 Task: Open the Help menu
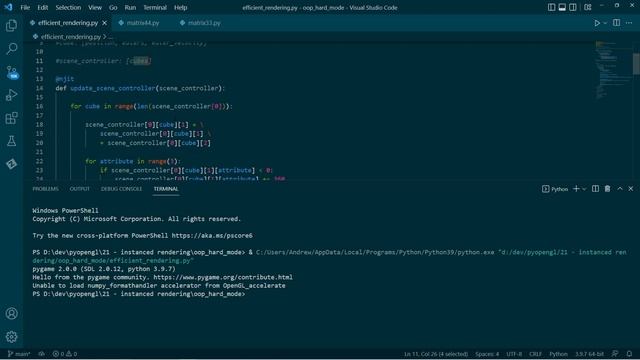[180, 7]
